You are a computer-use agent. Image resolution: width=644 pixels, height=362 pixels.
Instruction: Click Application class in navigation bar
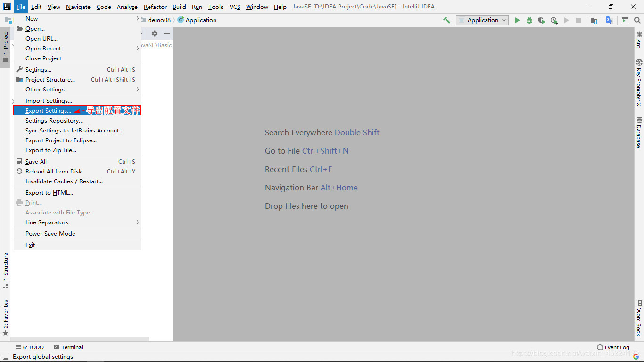[x=197, y=20]
